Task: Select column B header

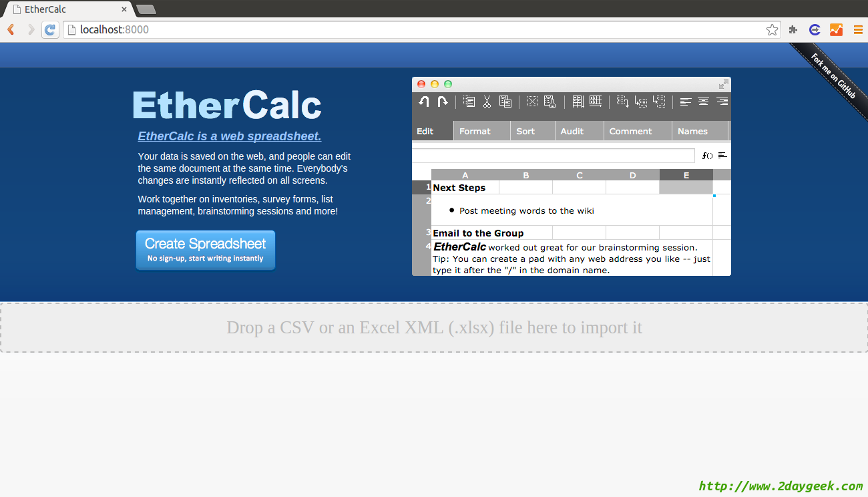Action: coord(526,175)
